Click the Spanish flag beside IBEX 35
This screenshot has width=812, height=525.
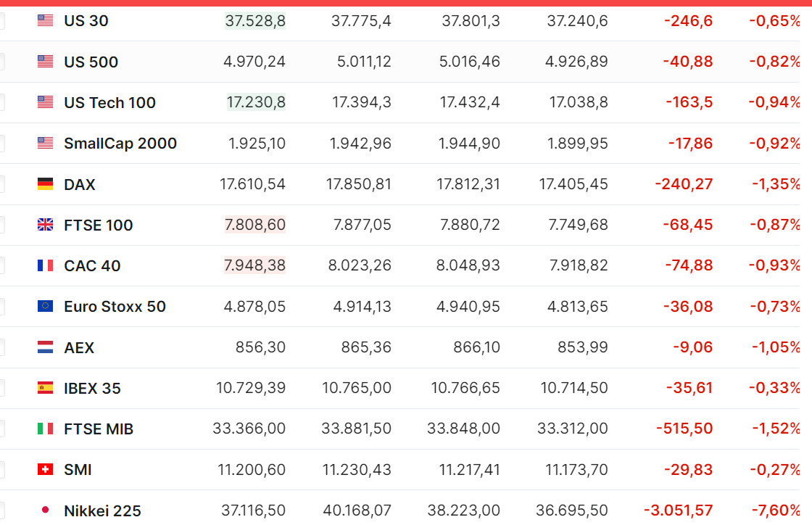45,388
